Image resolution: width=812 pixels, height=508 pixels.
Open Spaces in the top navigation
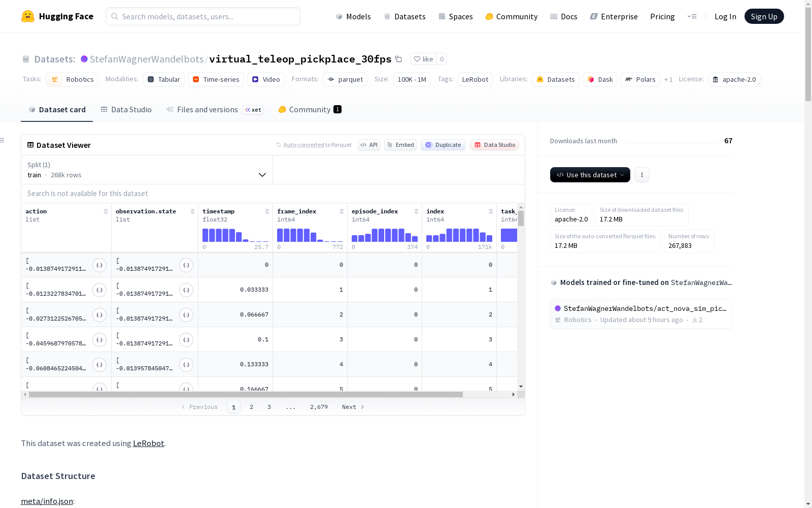(456, 16)
